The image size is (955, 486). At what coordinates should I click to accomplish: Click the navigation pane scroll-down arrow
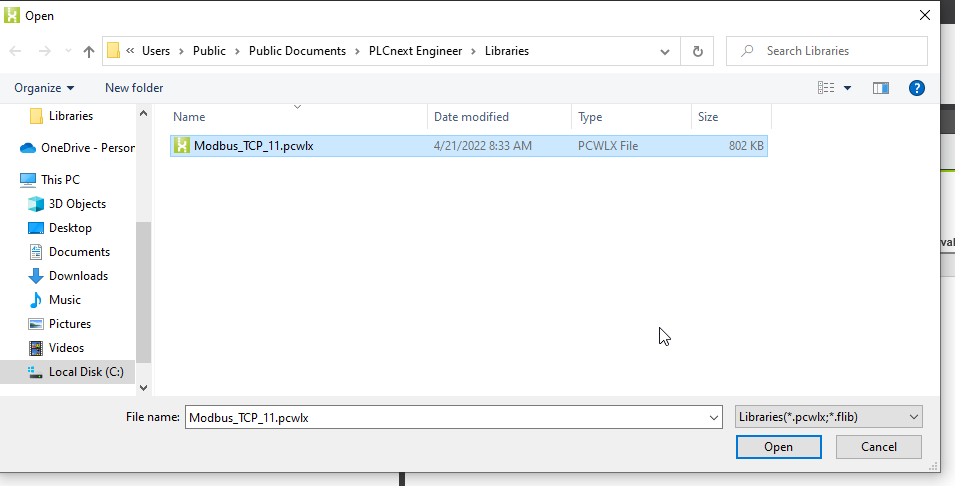click(x=144, y=387)
